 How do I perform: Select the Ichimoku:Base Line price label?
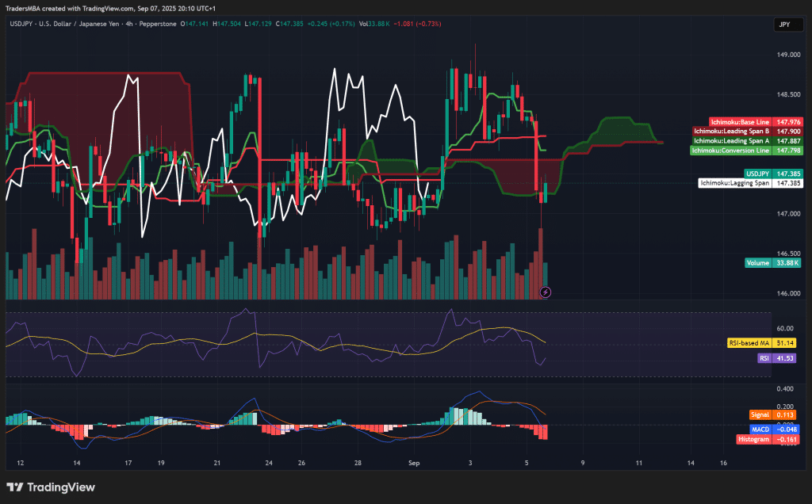[756, 122]
